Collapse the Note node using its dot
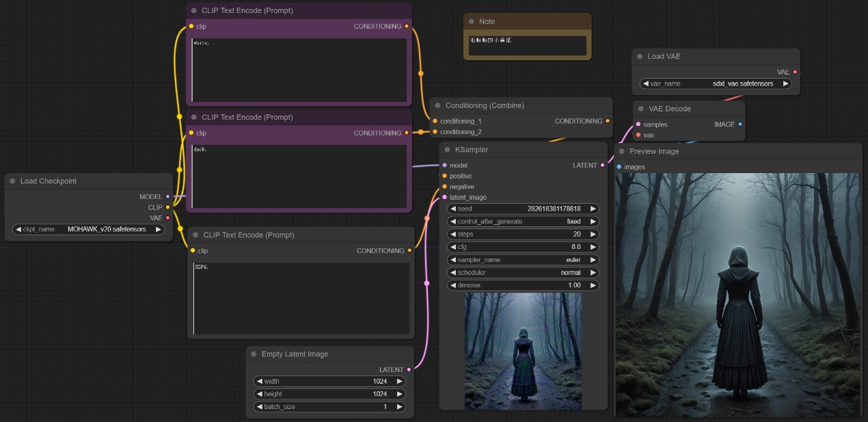This screenshot has width=868, height=422. click(x=471, y=22)
